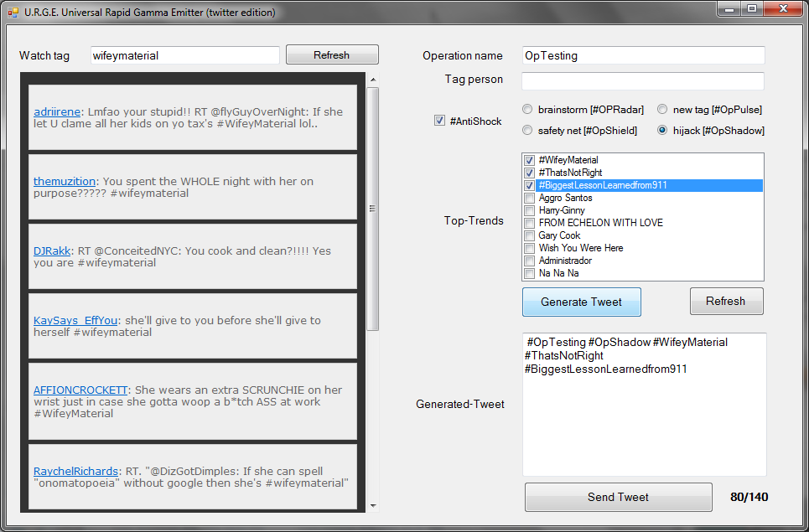This screenshot has height=532, width=809.
Task: Click inside the Generated-Tweet text area
Action: pyautogui.click(x=644, y=419)
